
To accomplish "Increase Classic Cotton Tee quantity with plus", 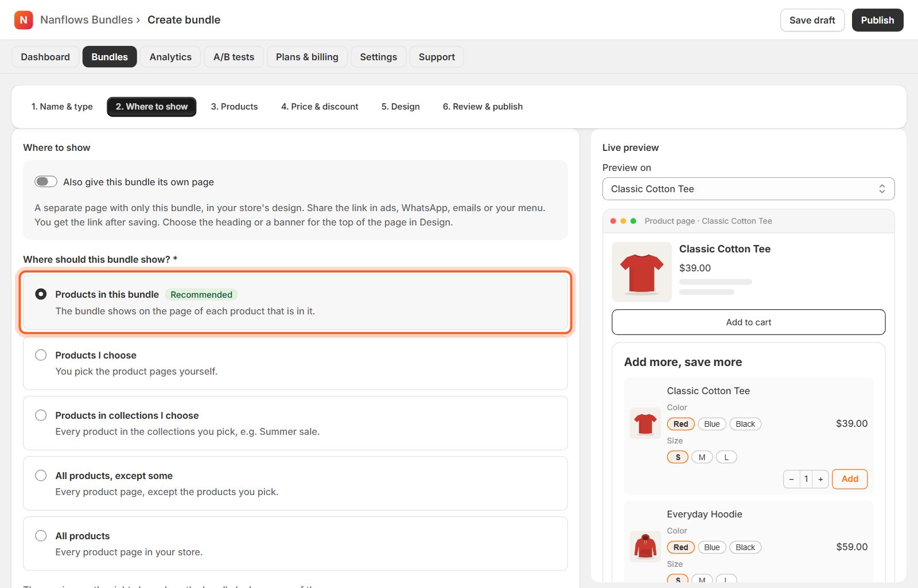I will tap(820, 479).
